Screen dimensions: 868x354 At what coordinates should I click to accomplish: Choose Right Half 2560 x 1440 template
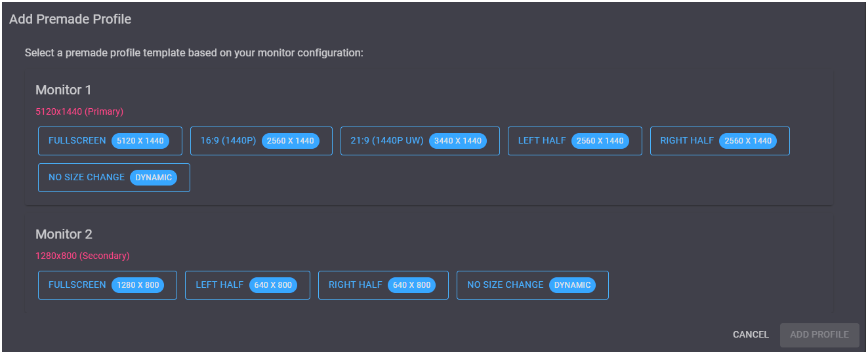point(720,141)
